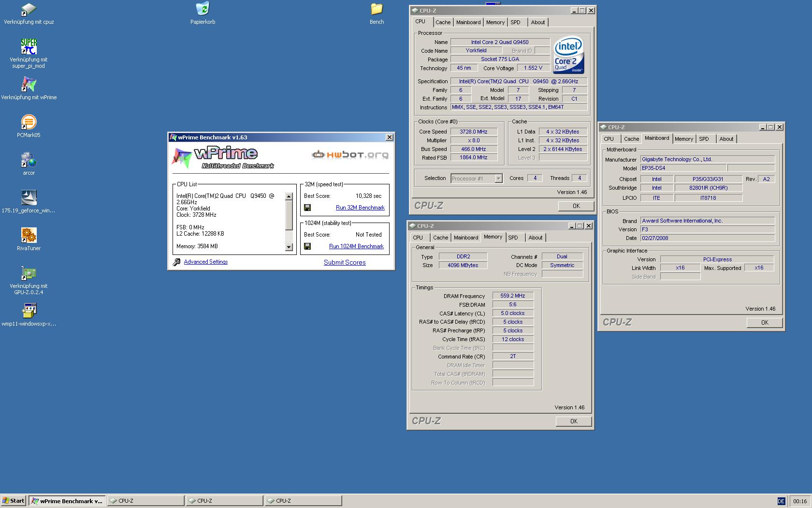
Task: Switch to Memory tab in top CPU-Z window
Action: (x=495, y=22)
